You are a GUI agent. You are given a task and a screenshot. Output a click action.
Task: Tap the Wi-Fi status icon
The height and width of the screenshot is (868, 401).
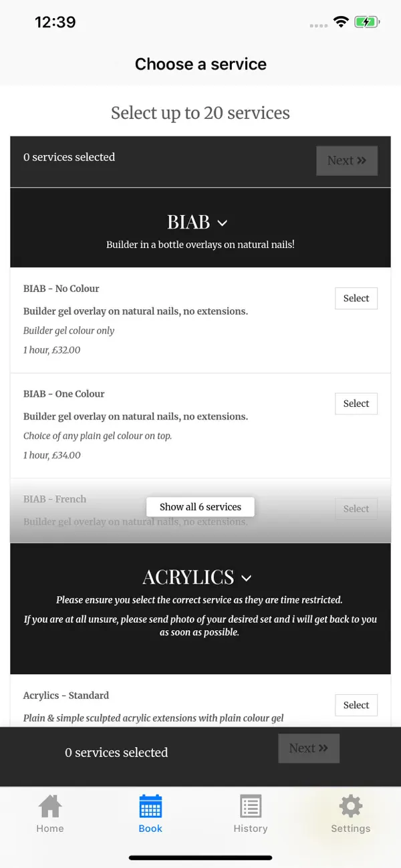click(x=341, y=22)
